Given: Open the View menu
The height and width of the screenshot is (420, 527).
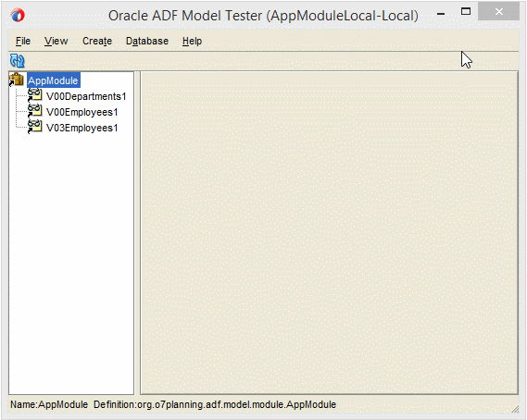Looking at the screenshot, I should [56, 41].
